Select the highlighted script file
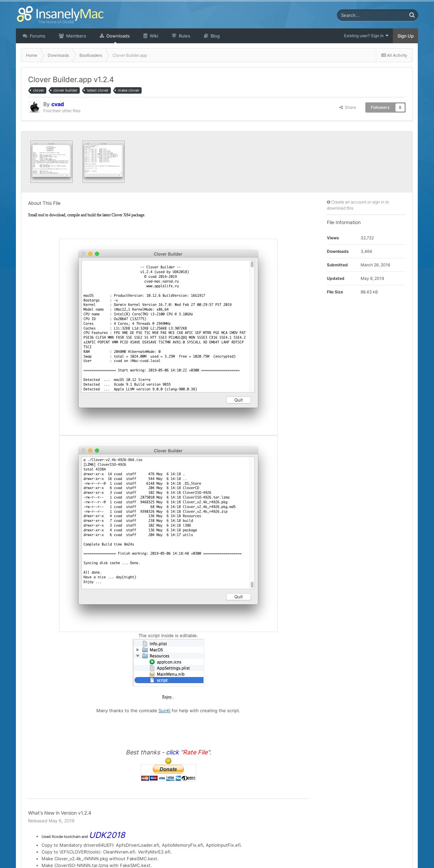 pyautogui.click(x=169, y=680)
